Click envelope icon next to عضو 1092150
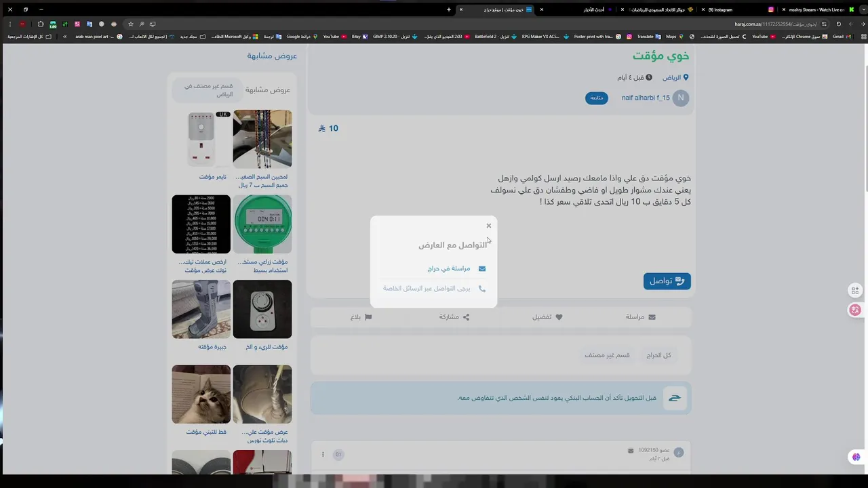This screenshot has width=868, height=488. pyautogui.click(x=631, y=451)
